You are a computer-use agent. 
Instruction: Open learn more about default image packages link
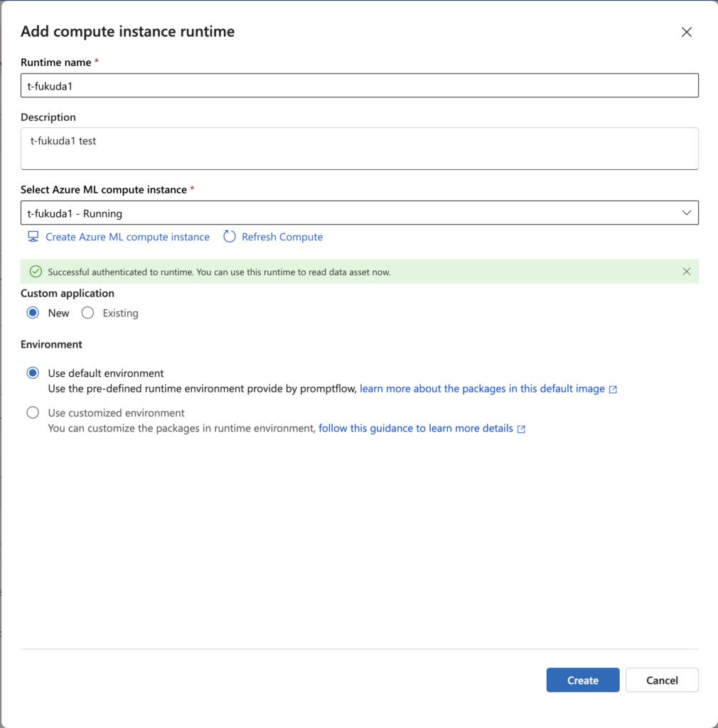pos(482,389)
